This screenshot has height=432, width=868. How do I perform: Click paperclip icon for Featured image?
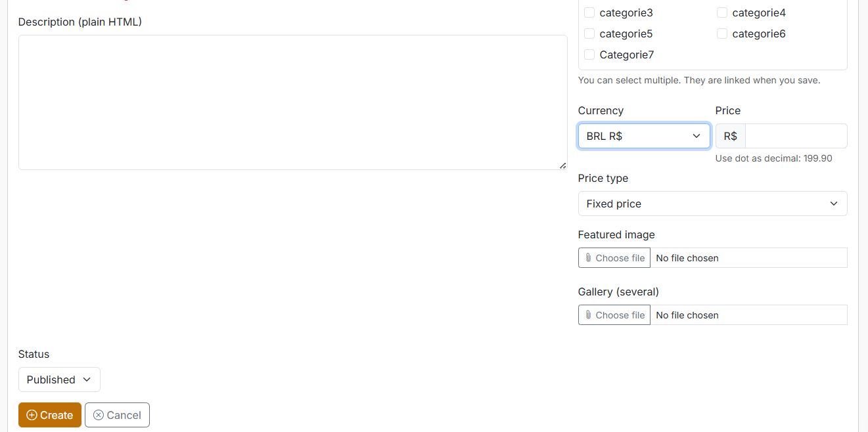click(x=588, y=258)
